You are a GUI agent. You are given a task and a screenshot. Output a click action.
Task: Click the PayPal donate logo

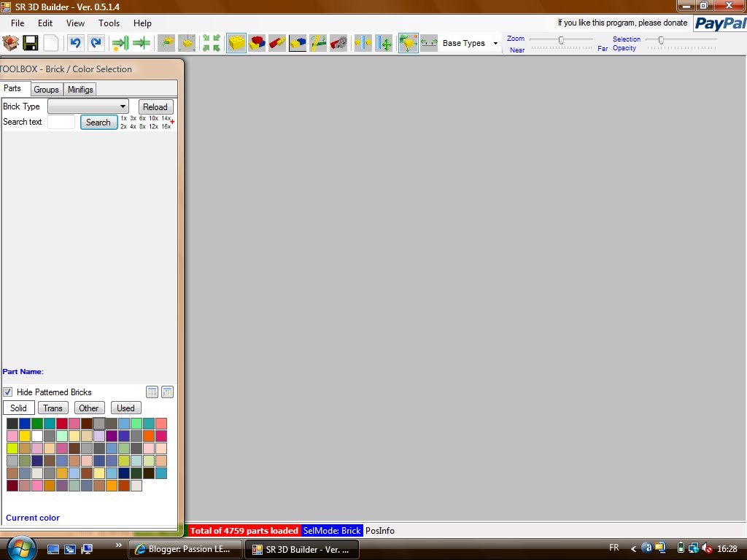click(720, 23)
